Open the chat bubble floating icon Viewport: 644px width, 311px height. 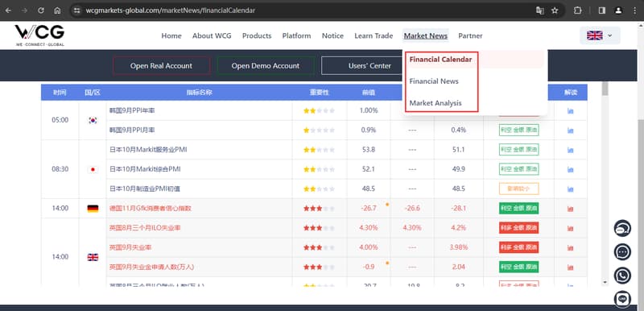click(x=622, y=252)
